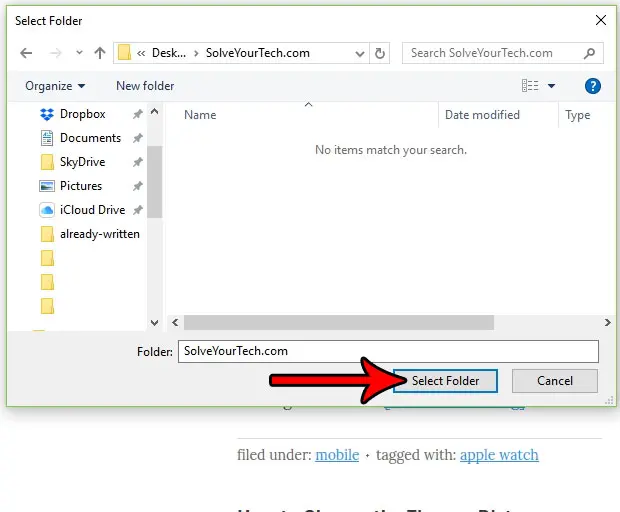This screenshot has width=620, height=512.
Task: Open SkyDrive in the navigation pane
Action: pyautogui.click(x=82, y=162)
